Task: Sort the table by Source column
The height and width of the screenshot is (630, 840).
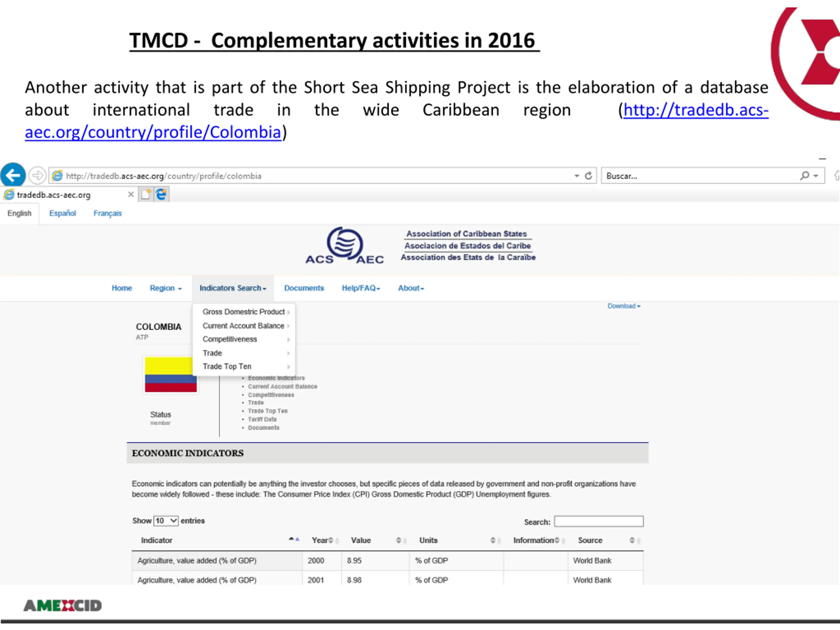Action: coord(605,540)
